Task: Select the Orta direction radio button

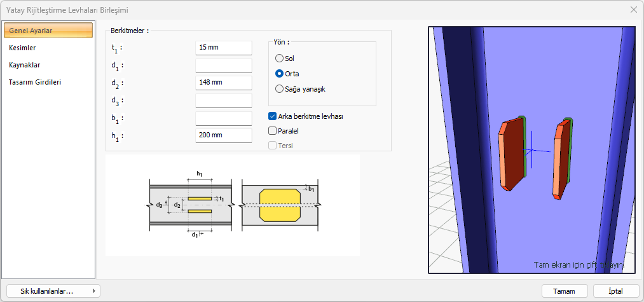Action: pyautogui.click(x=279, y=74)
